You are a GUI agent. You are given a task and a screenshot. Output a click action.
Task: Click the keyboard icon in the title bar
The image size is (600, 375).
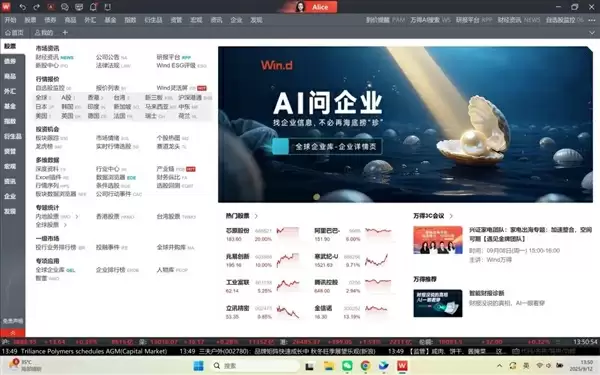coord(79,7)
